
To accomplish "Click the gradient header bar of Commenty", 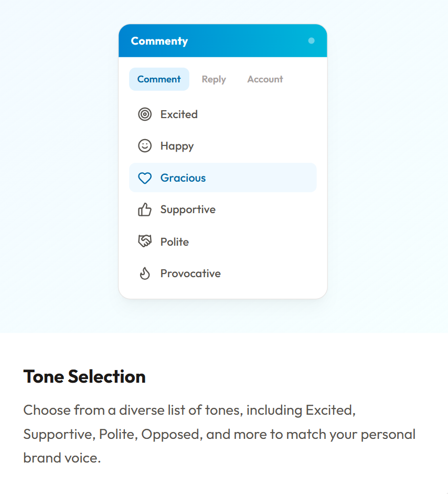I will point(223,40).
